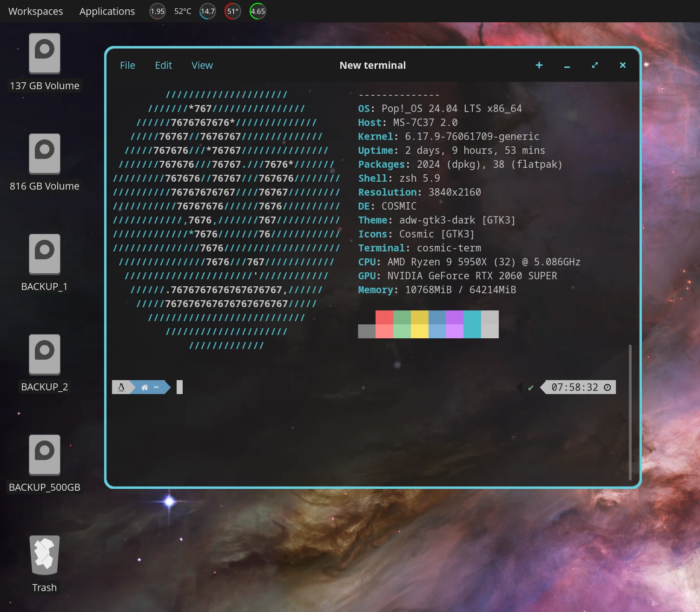The width and height of the screenshot is (700, 612).
Task: Click the green 4.65 monitor gauge
Action: pyautogui.click(x=258, y=11)
